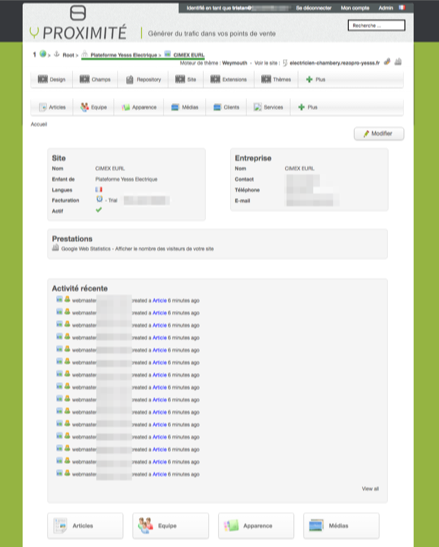Click Se déconnecter link
Image resolution: width=439 pixels, height=547 pixels.
click(x=313, y=8)
